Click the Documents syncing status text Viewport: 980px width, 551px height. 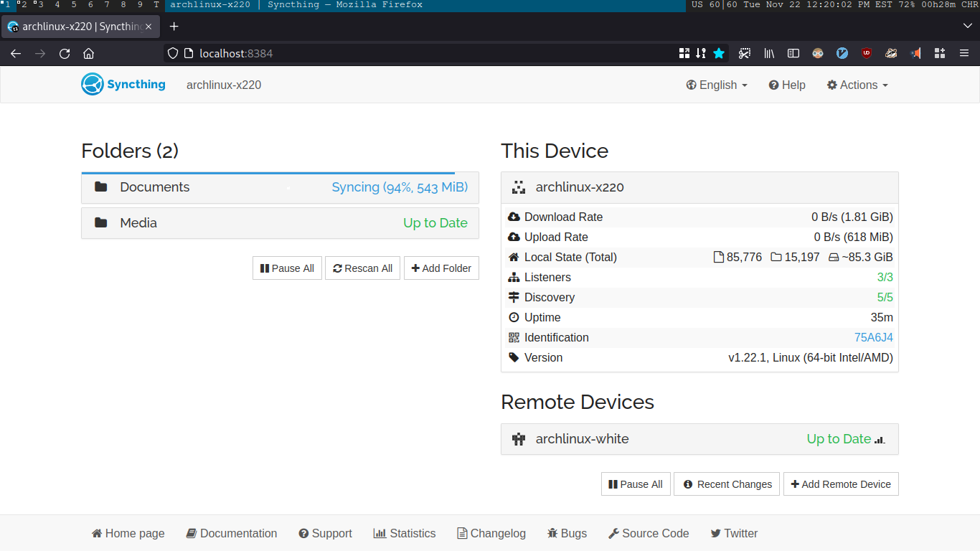tap(400, 187)
